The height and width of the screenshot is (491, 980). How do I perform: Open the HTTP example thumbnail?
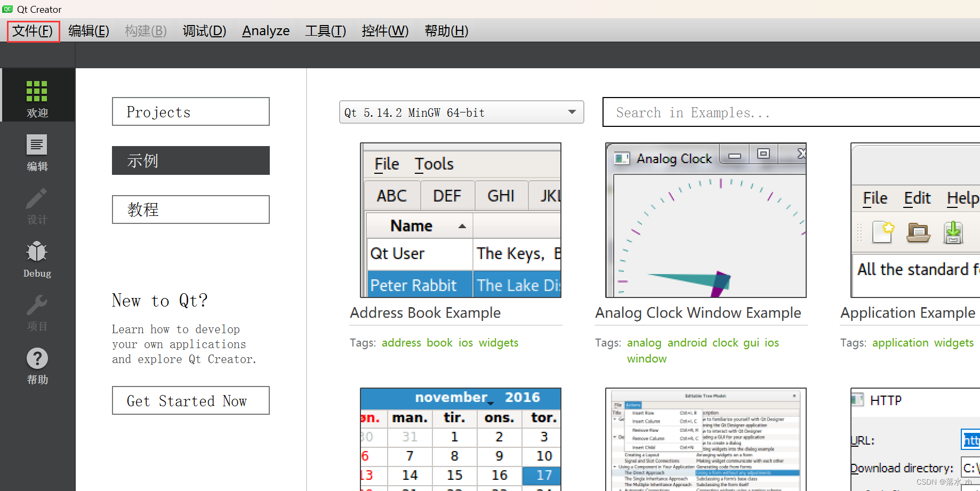tap(915, 439)
